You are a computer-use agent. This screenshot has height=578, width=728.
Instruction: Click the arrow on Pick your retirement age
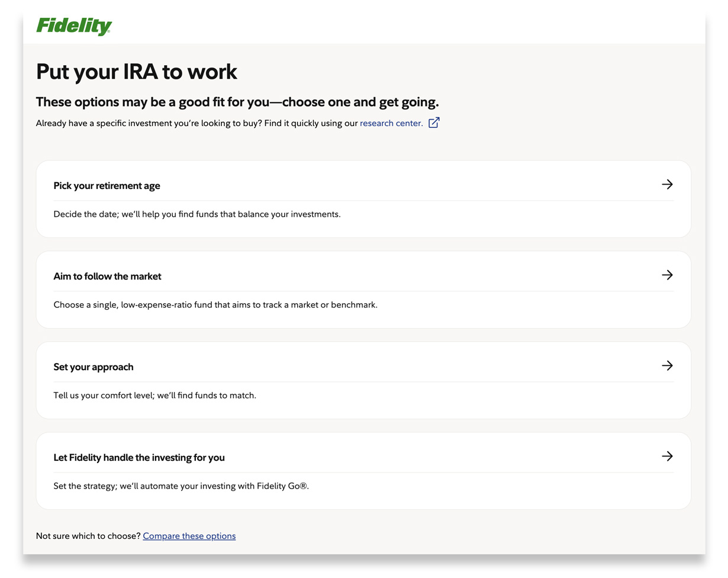[x=667, y=185]
